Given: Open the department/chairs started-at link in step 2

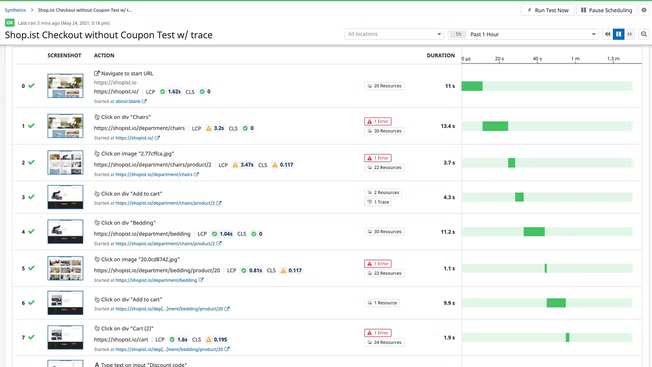Looking at the screenshot, I should (x=153, y=174).
